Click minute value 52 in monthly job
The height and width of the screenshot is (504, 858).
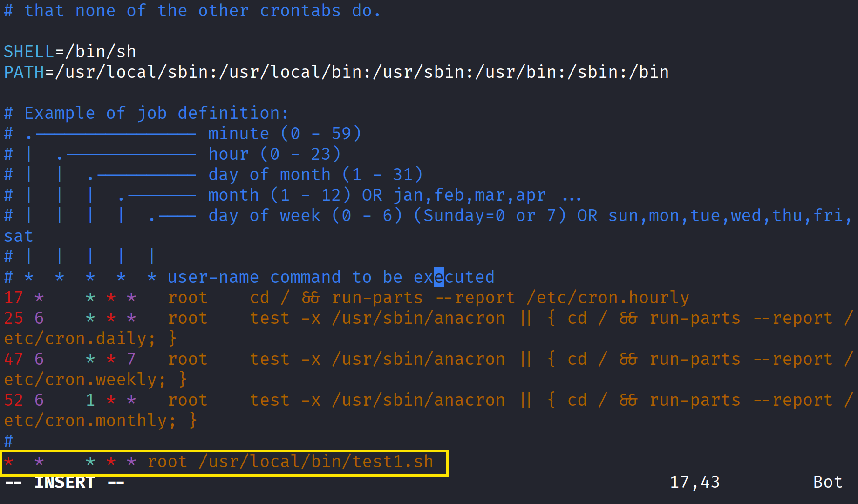14,400
